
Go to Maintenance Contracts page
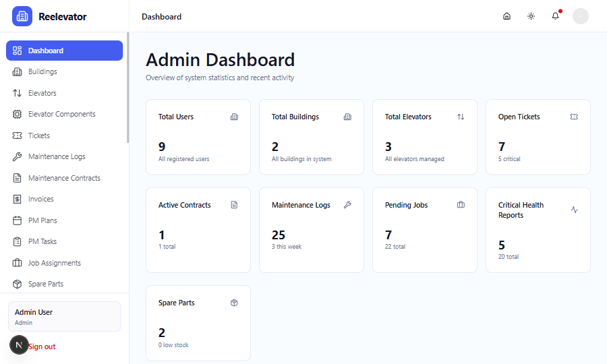click(64, 178)
